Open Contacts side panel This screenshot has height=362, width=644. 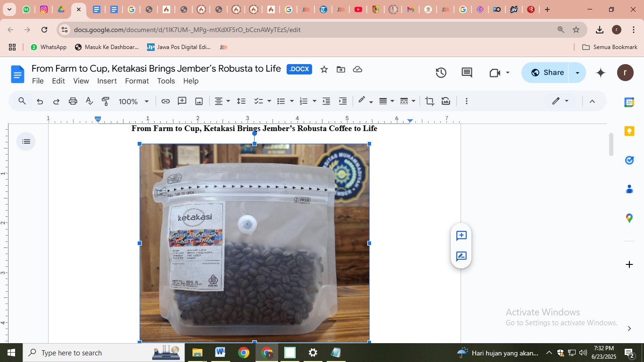click(x=629, y=189)
